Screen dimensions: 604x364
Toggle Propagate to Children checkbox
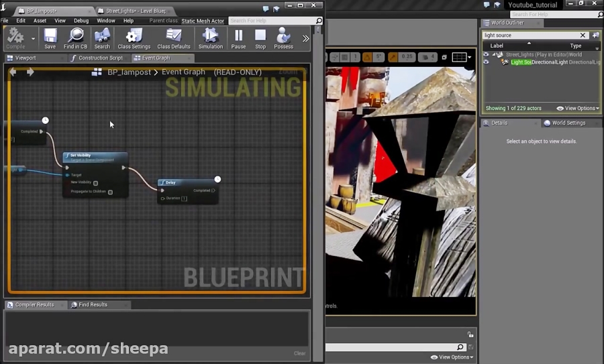tap(110, 192)
